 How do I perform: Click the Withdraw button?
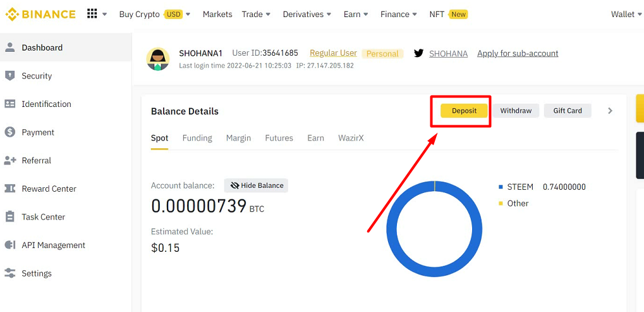point(516,111)
